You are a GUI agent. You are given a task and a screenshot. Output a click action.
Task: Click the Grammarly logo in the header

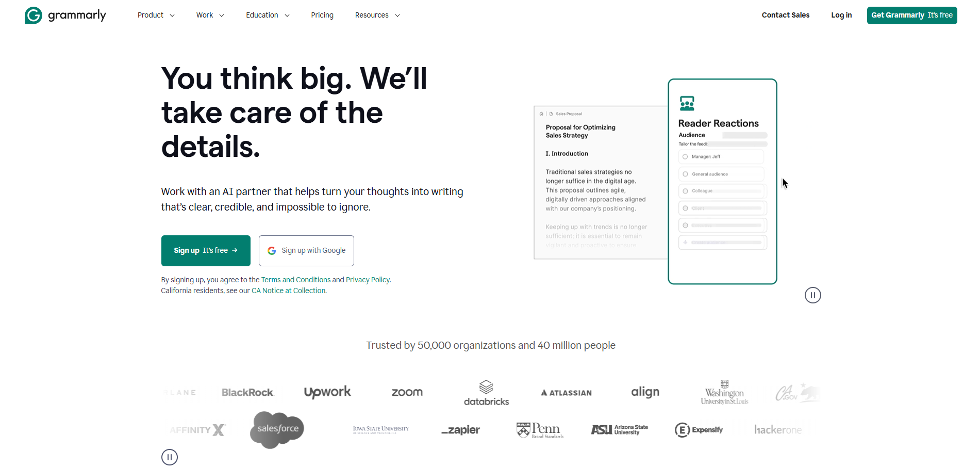coord(65,15)
